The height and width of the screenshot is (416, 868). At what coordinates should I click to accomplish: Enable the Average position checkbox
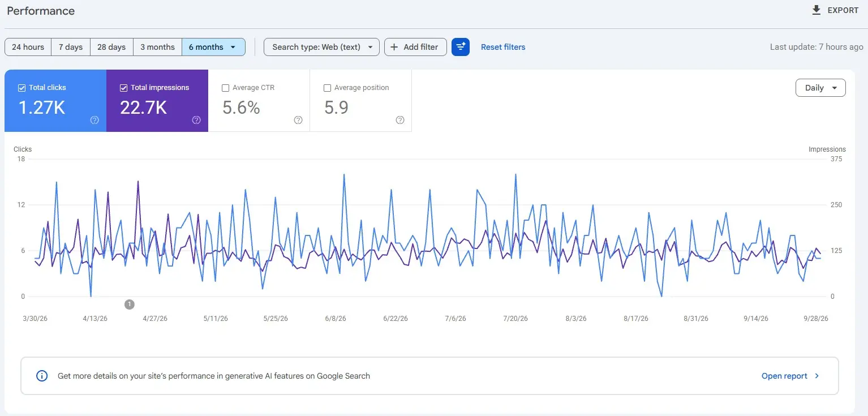coord(327,88)
